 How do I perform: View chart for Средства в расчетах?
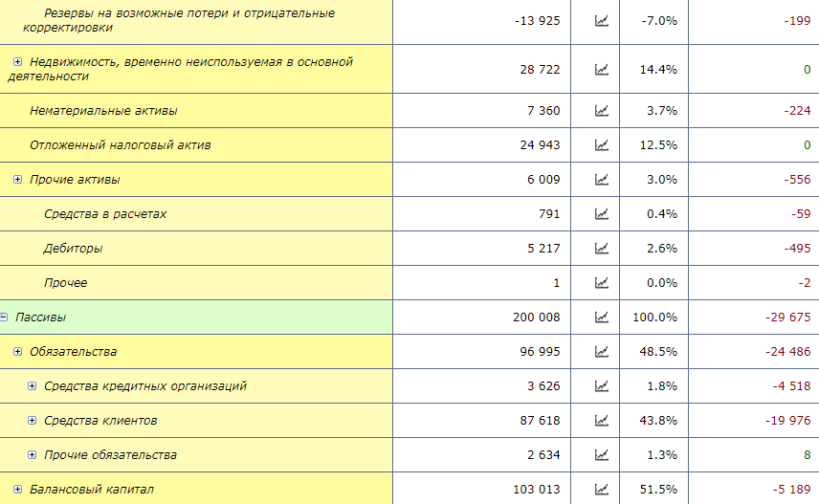pos(601,214)
